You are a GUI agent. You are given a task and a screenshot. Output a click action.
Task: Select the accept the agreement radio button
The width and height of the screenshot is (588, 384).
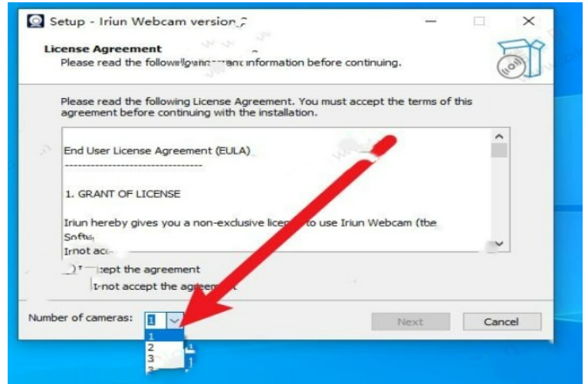(x=69, y=269)
